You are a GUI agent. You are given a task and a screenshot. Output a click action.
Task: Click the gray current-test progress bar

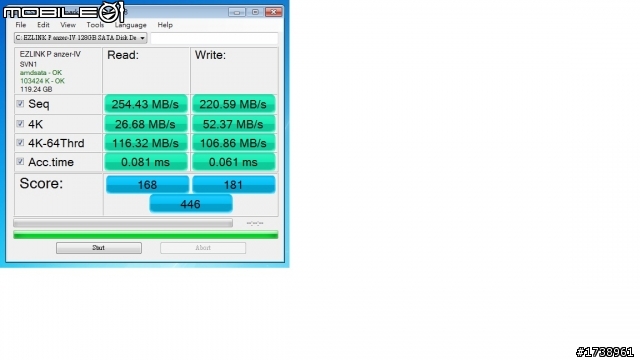pyautogui.click(x=123, y=223)
